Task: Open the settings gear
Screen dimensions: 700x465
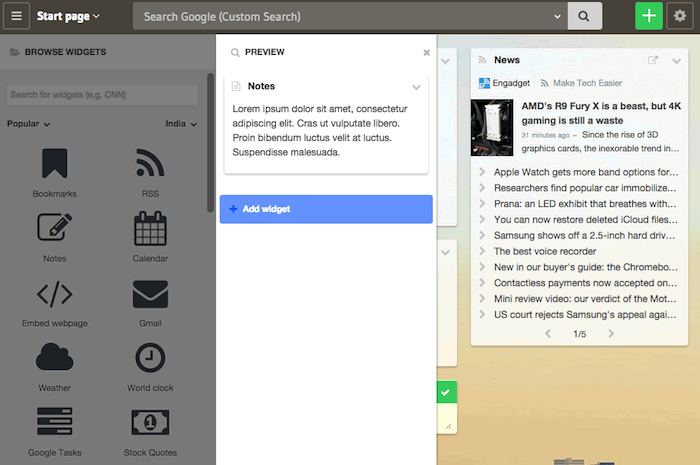Action: pyautogui.click(x=679, y=16)
